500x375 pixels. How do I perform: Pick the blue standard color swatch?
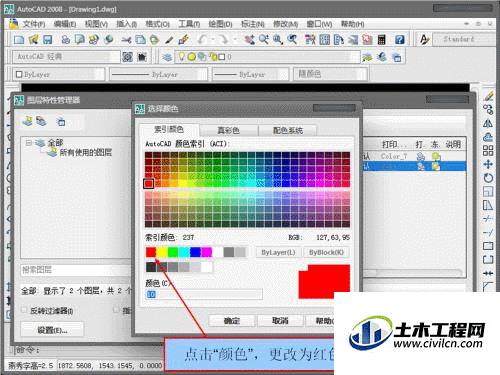pyautogui.click(x=195, y=252)
